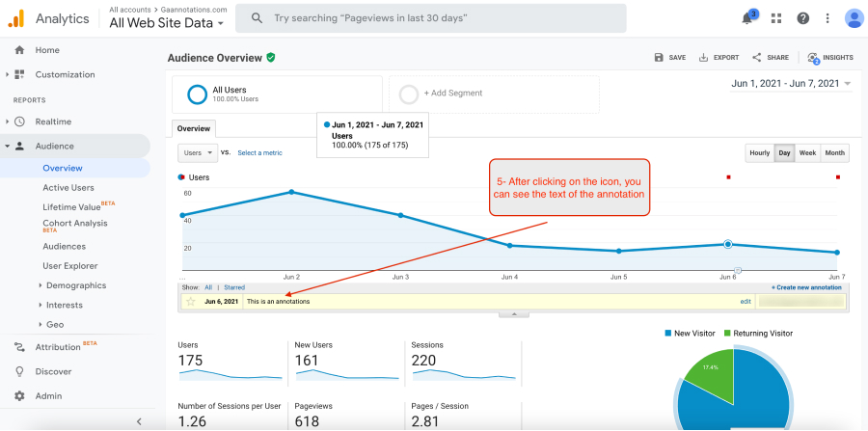Open the date range picker dropdown
Viewport: 868px width, 431px height.
(x=791, y=84)
